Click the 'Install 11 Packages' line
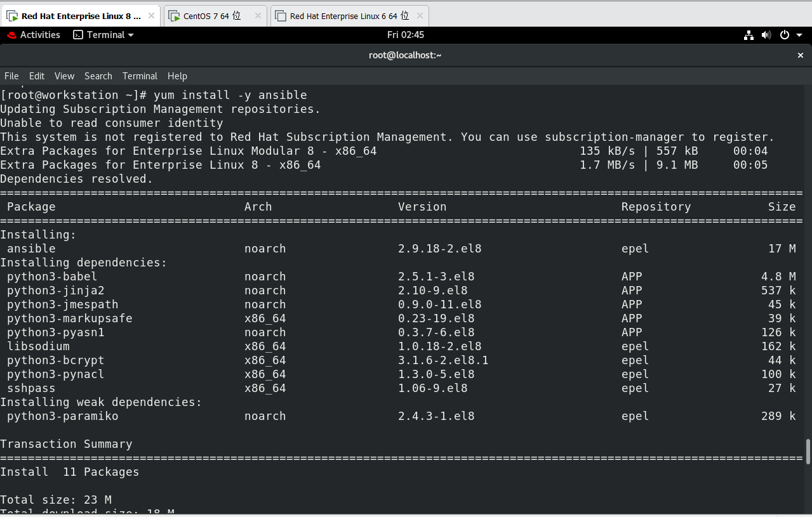 coord(70,472)
